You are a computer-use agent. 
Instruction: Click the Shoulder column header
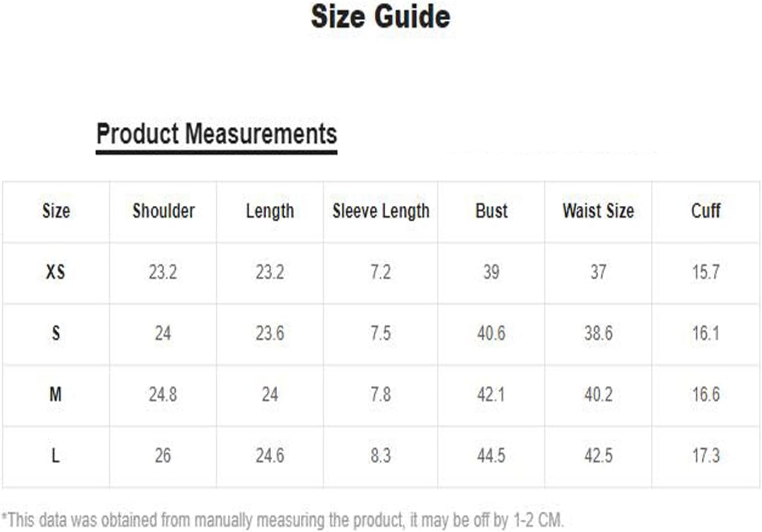[x=163, y=211]
